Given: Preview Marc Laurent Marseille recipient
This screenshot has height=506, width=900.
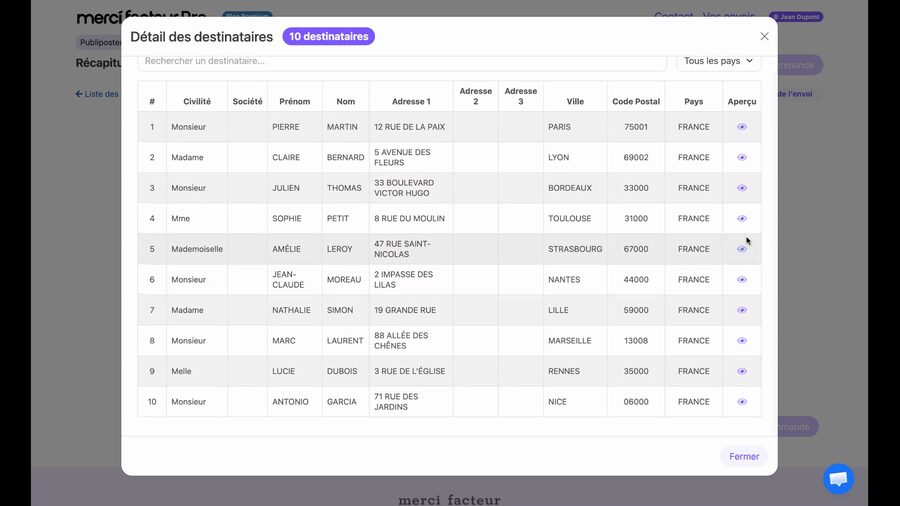Looking at the screenshot, I should point(742,341).
